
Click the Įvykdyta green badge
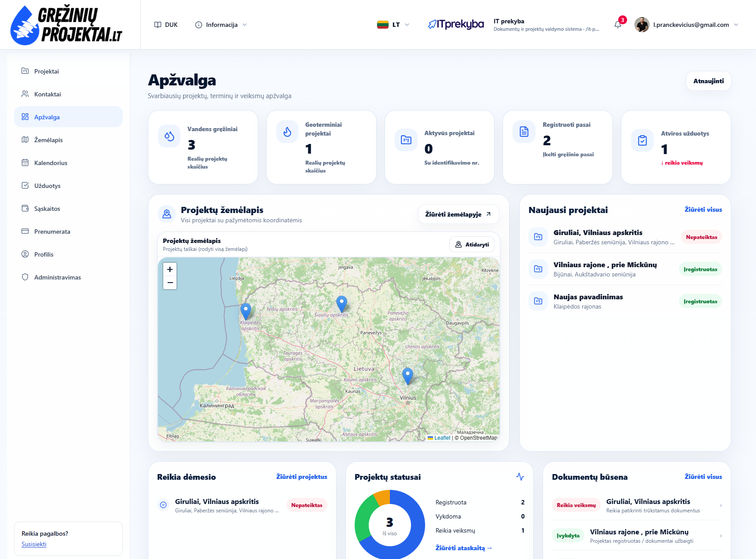568,536
